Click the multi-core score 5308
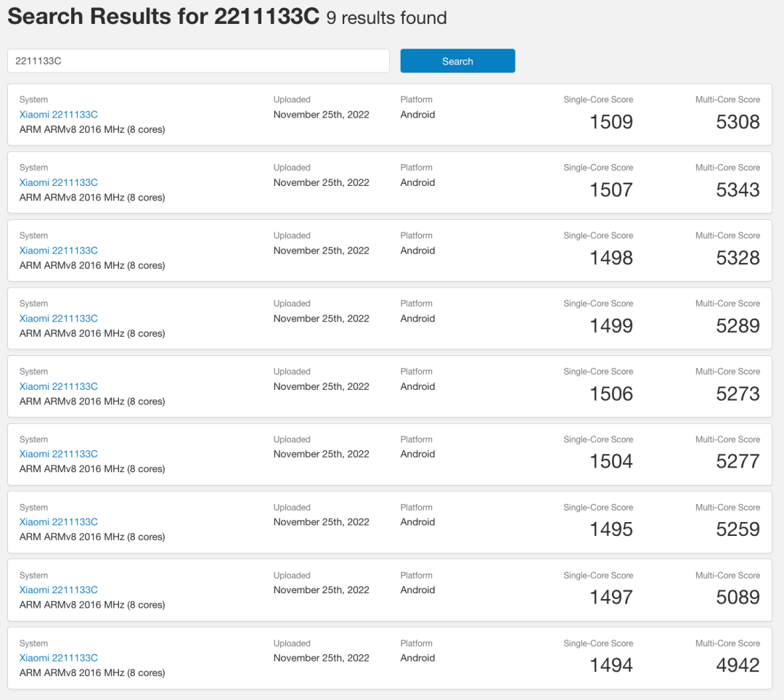The height and width of the screenshot is (700, 784). click(738, 122)
